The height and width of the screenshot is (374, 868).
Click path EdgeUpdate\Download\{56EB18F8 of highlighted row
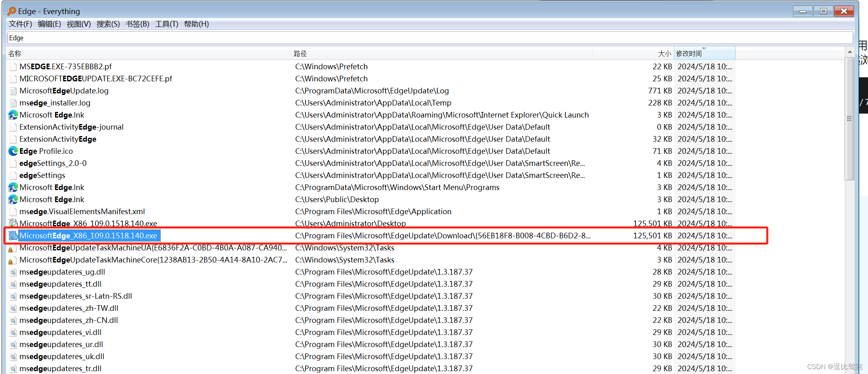click(x=443, y=236)
